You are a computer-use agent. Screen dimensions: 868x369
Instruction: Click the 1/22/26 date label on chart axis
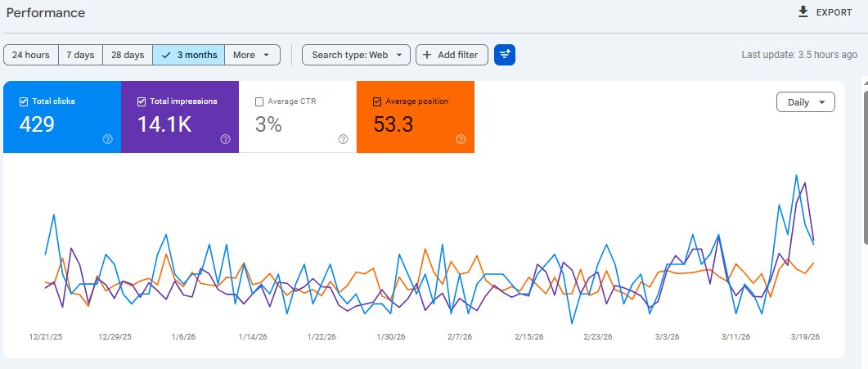322,337
